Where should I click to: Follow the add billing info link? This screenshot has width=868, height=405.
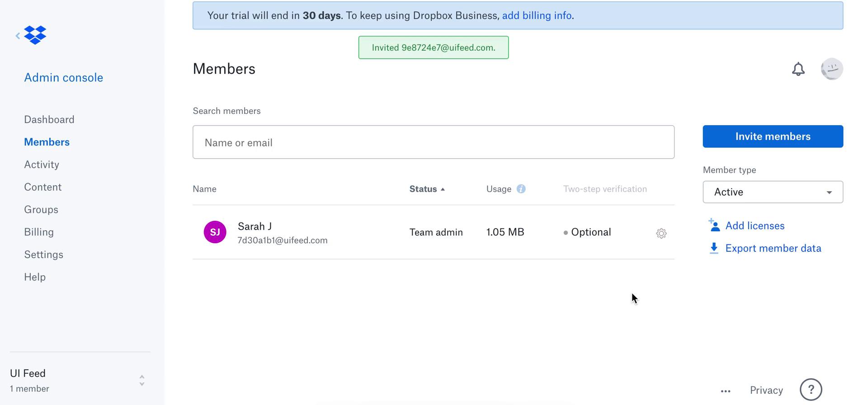pos(537,15)
